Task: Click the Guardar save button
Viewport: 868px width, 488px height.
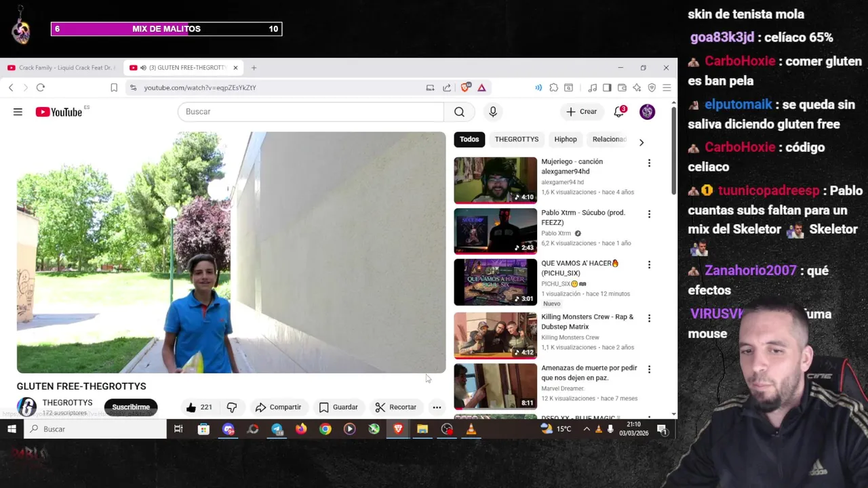Action: pos(338,407)
